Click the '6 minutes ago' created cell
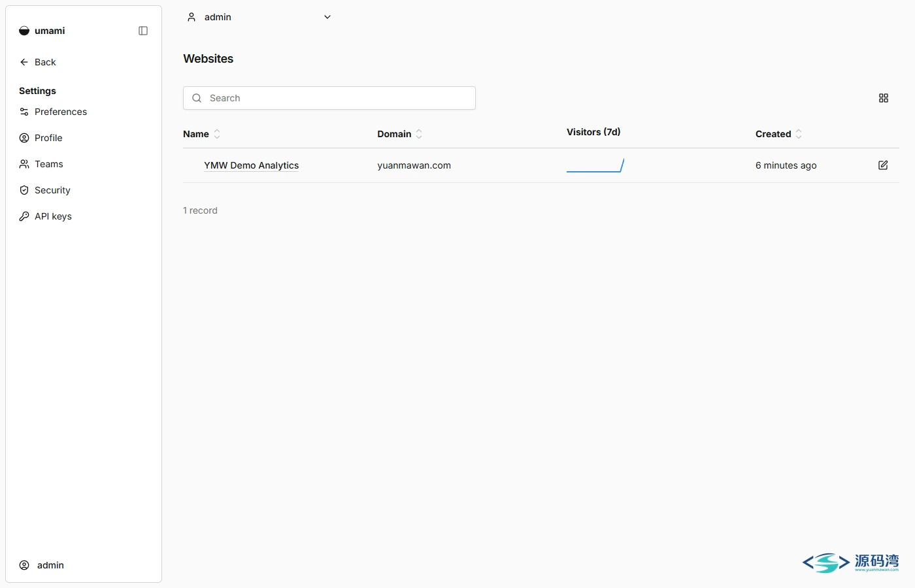 point(786,165)
